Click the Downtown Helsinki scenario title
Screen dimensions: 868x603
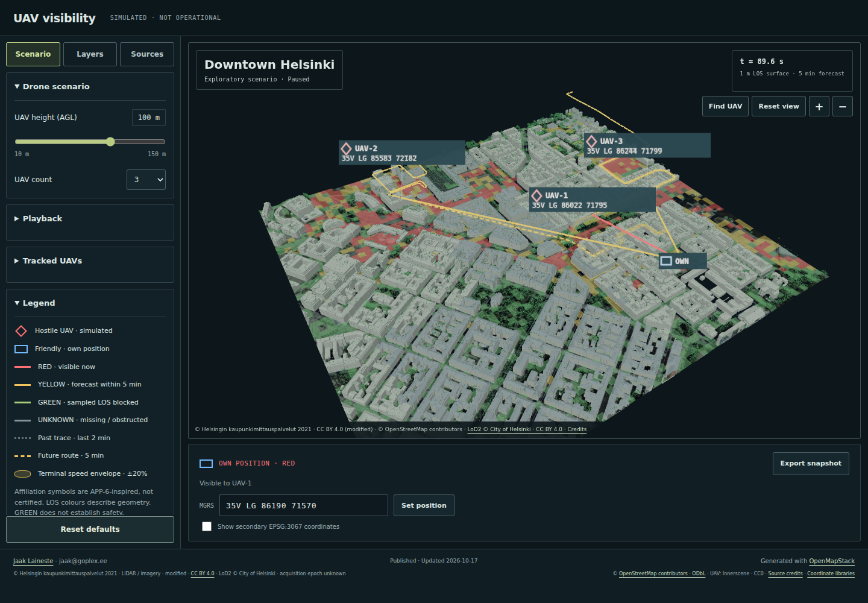pyautogui.click(x=269, y=65)
